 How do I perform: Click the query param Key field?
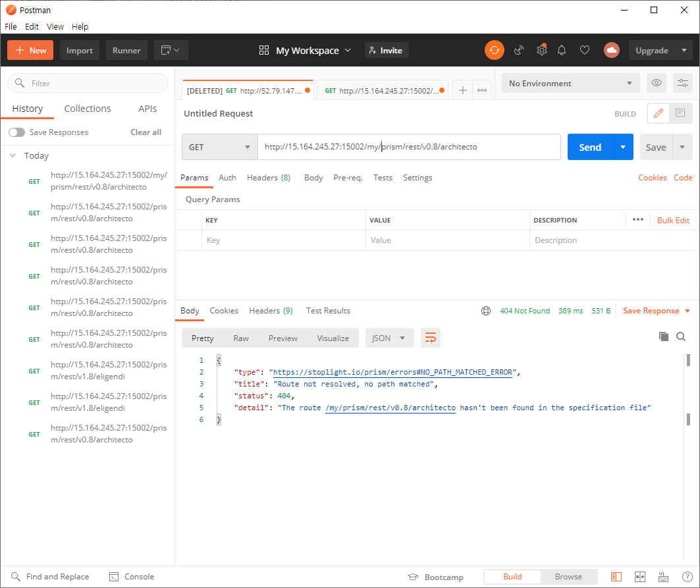tap(283, 240)
